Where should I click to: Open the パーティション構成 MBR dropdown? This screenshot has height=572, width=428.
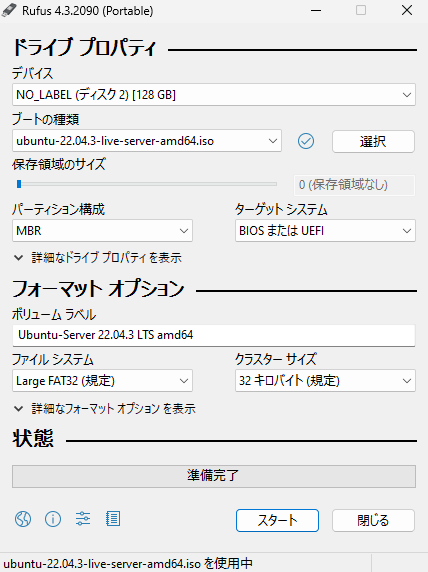pos(102,231)
